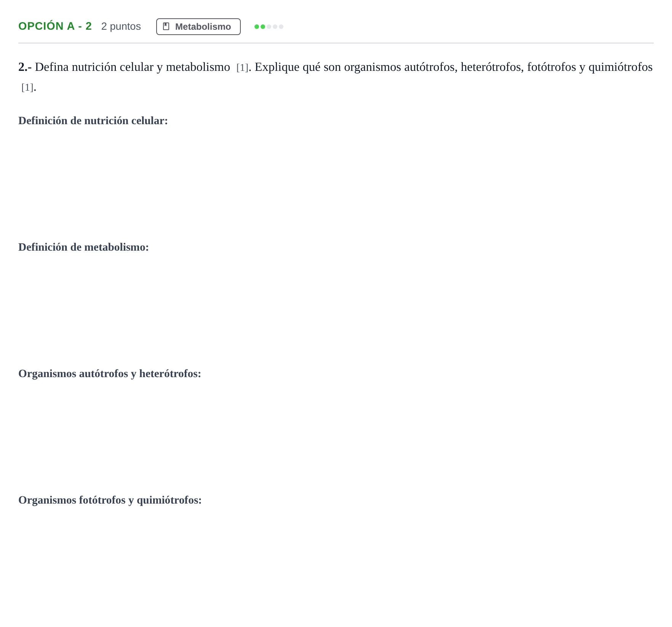The image size is (672, 627).
Task: Click the sentence 'Explique qué son organismos autótrofos'
Action: [x=355, y=67]
